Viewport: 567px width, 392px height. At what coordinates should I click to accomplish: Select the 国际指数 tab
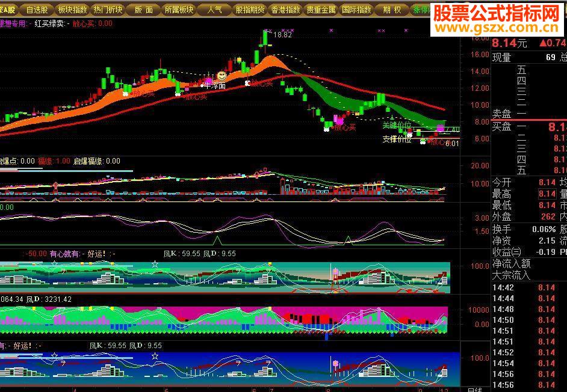point(356,10)
